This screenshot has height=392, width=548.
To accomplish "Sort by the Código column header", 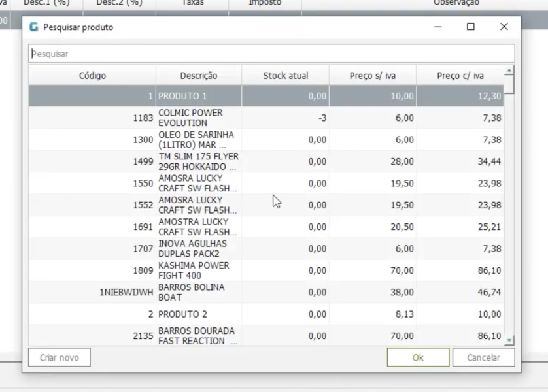I will tap(92, 76).
